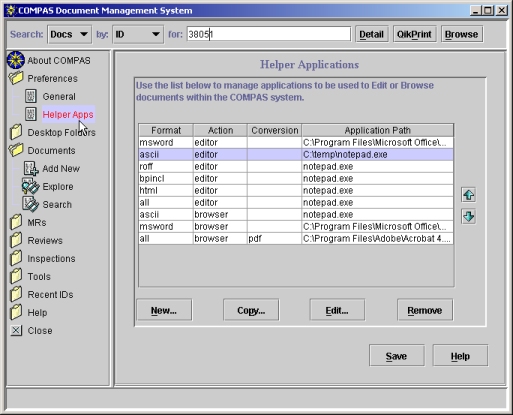Click the General preferences page icon
This screenshot has height=415, width=513.
[31, 96]
